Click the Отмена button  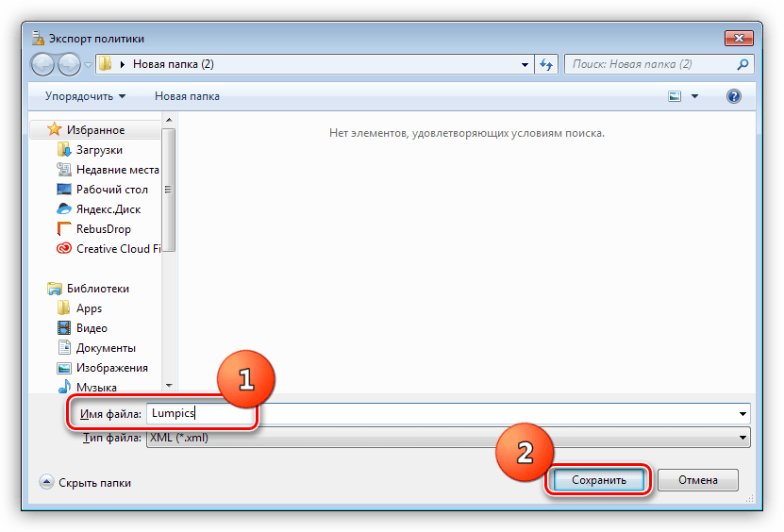(x=698, y=480)
